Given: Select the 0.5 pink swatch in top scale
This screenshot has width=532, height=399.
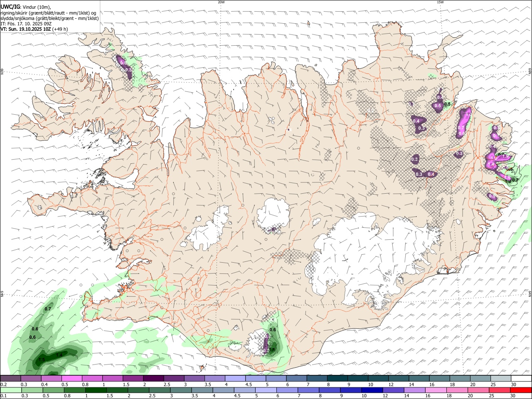Looking at the screenshot, I should [71, 379].
